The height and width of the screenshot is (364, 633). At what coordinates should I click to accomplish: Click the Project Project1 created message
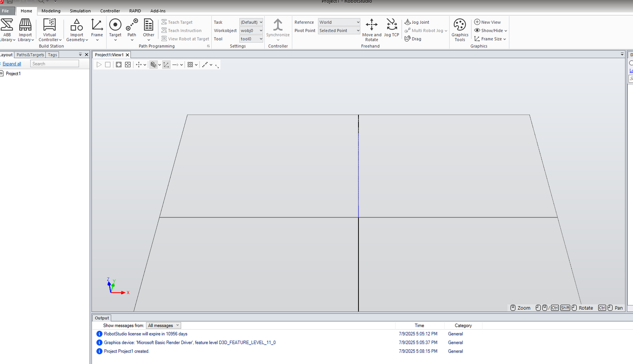127,351
